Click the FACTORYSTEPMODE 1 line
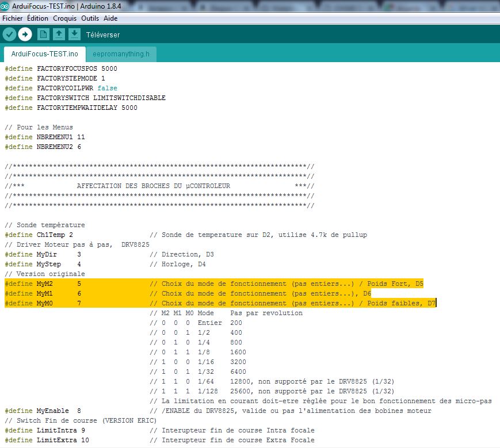This screenshot has height=448, width=500. point(55,78)
